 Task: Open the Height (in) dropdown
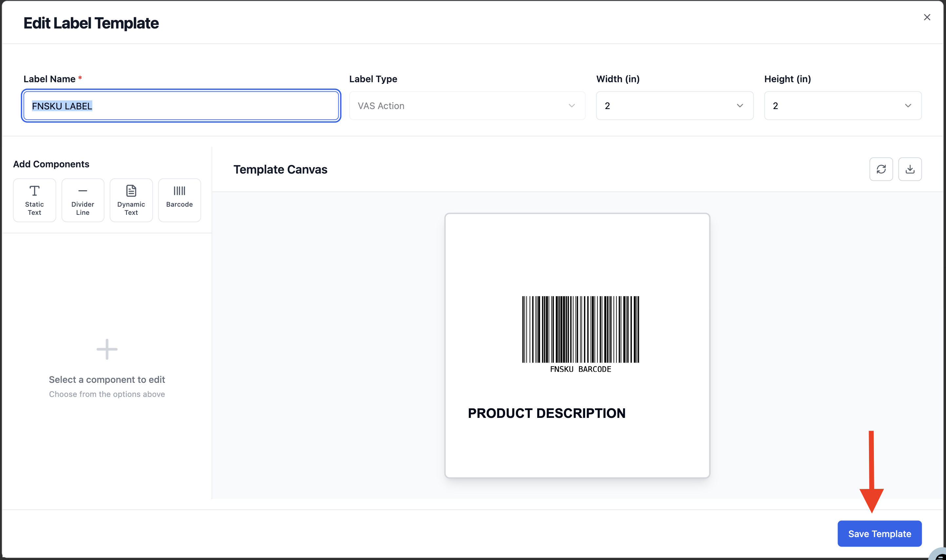tap(842, 106)
